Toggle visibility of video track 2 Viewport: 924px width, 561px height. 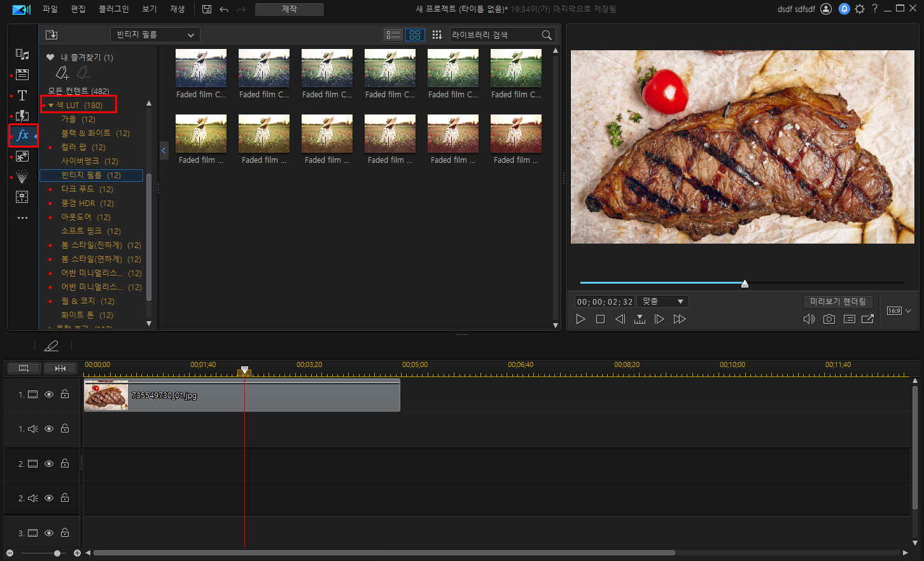click(49, 464)
